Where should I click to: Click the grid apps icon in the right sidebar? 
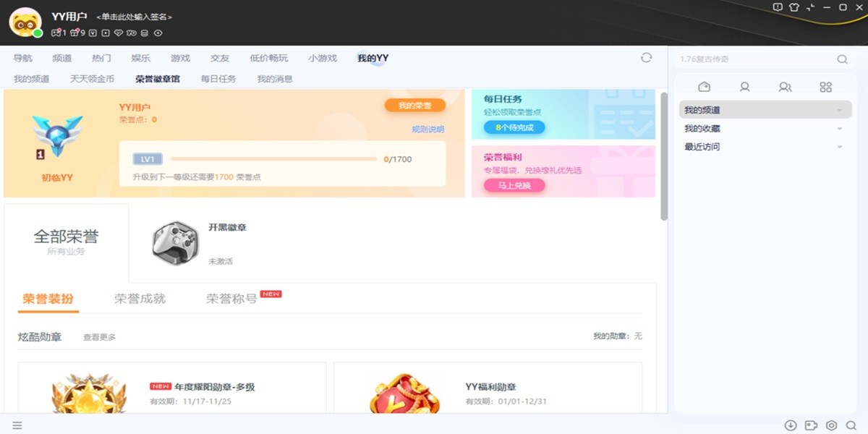click(x=827, y=86)
